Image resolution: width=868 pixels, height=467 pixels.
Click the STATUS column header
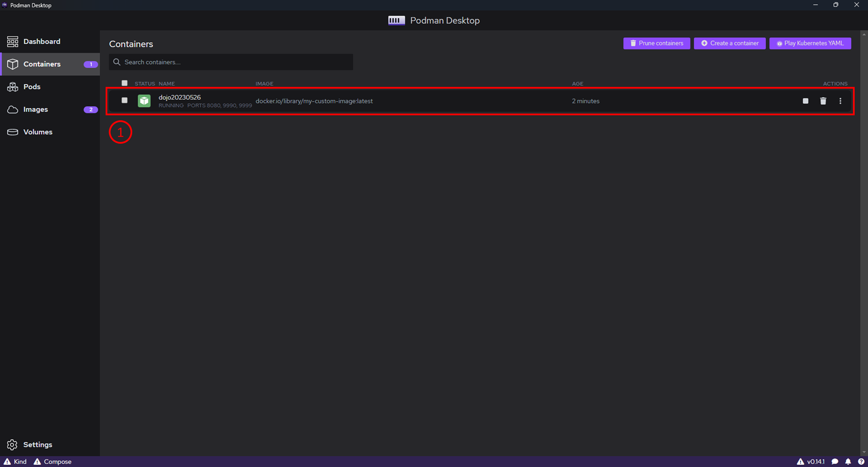click(145, 84)
